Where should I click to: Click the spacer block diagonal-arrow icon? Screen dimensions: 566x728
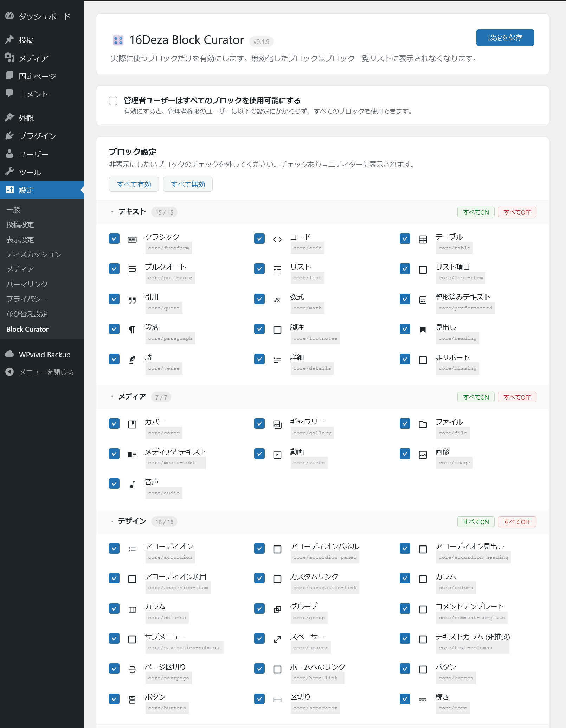pos(277,639)
